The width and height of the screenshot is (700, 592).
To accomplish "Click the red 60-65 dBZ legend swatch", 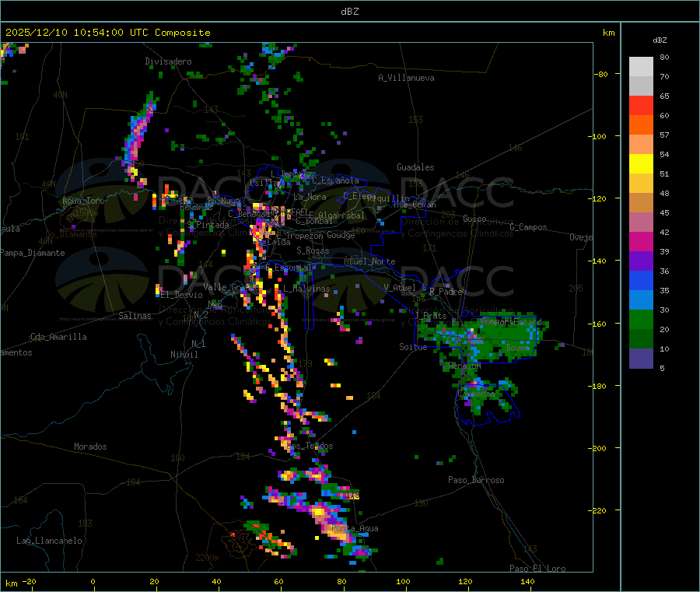I will tap(641, 105).
